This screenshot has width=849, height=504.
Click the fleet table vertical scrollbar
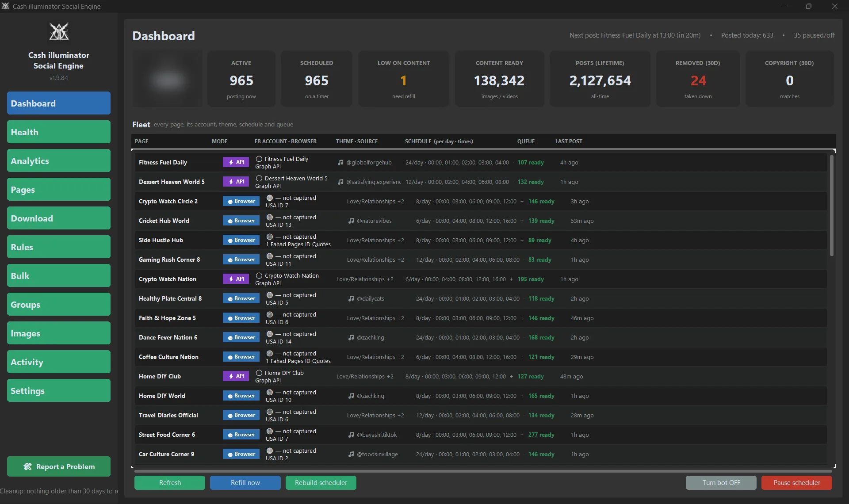831,206
